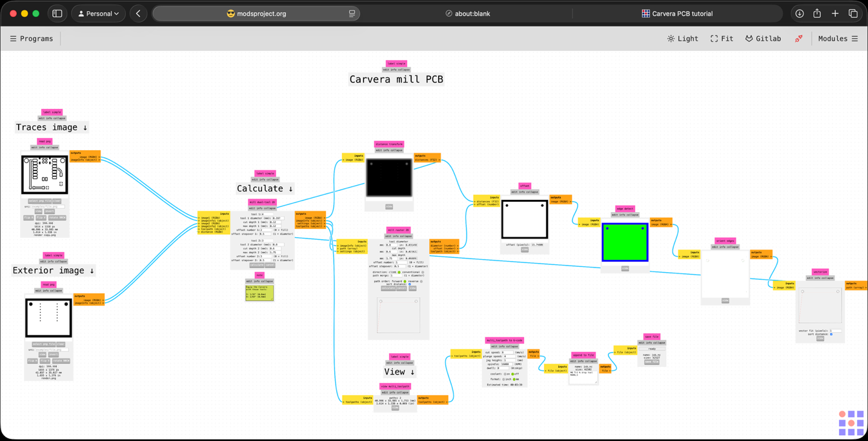
Task: Switch to the about:blank tab
Action: 467,14
